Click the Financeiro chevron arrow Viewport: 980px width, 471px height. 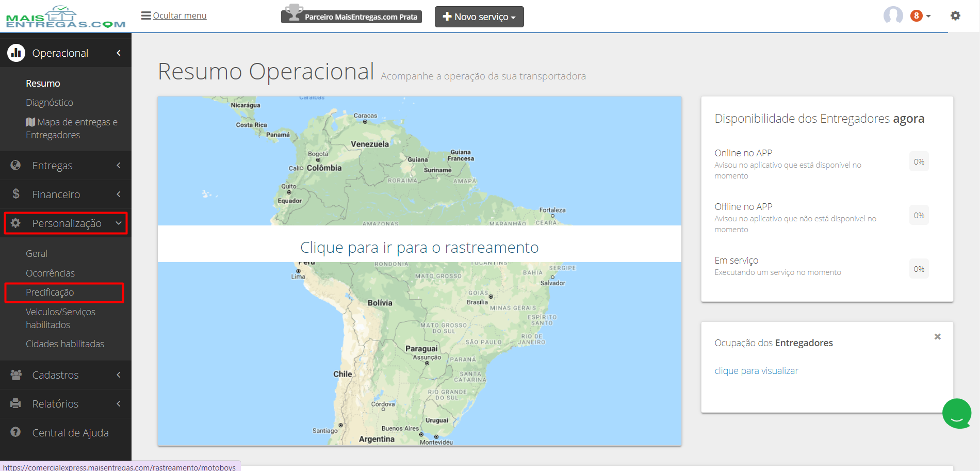[x=119, y=194]
